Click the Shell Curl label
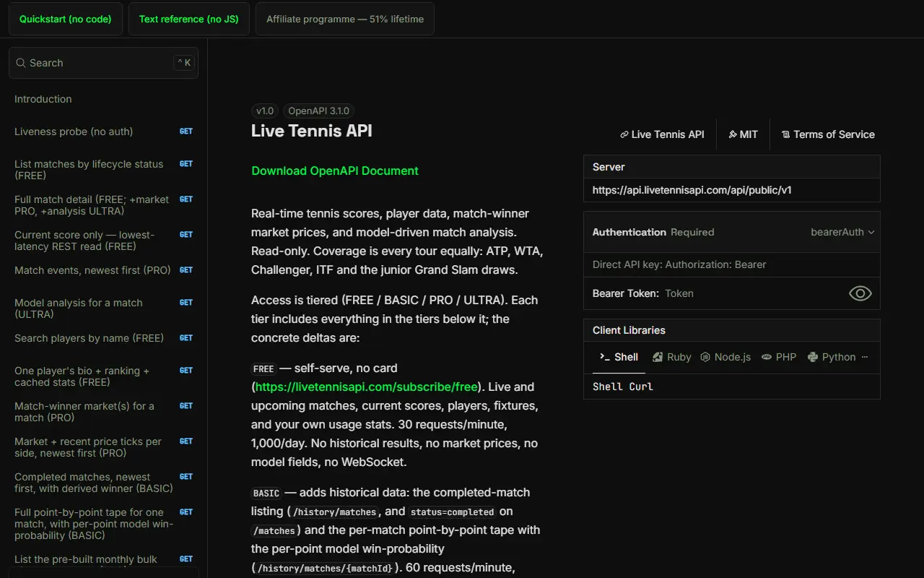924x578 pixels. click(623, 387)
